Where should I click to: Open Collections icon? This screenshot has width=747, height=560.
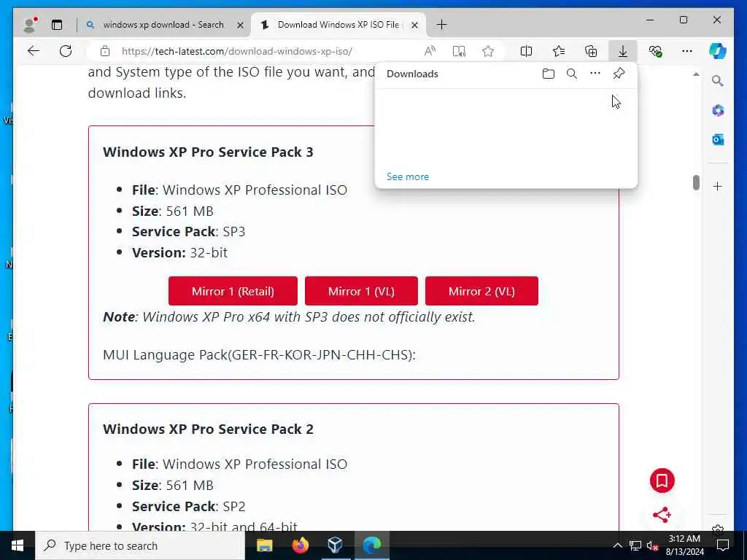click(591, 51)
